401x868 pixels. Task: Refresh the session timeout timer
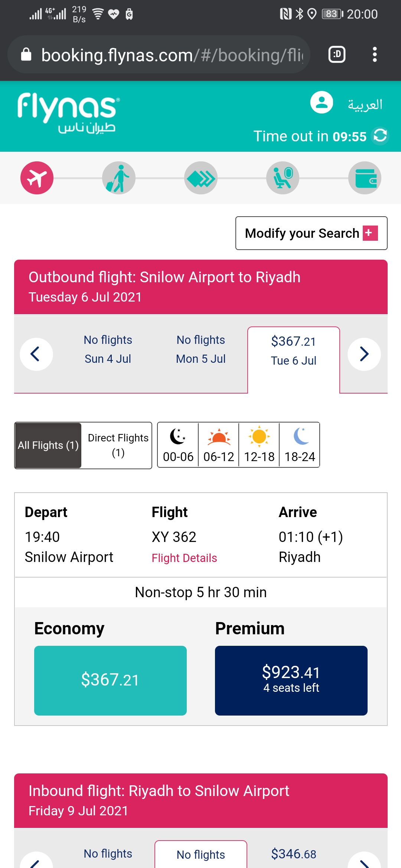pyautogui.click(x=380, y=135)
